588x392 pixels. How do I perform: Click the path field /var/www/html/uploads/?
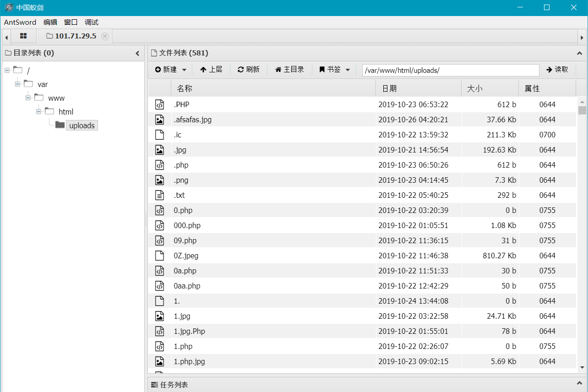click(451, 70)
